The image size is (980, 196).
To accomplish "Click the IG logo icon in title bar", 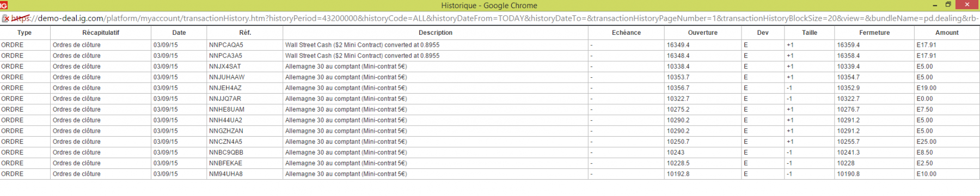I will point(4,5).
